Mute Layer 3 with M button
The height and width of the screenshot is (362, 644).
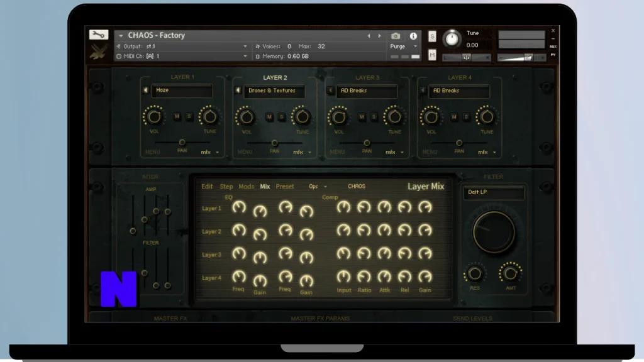[362, 117]
